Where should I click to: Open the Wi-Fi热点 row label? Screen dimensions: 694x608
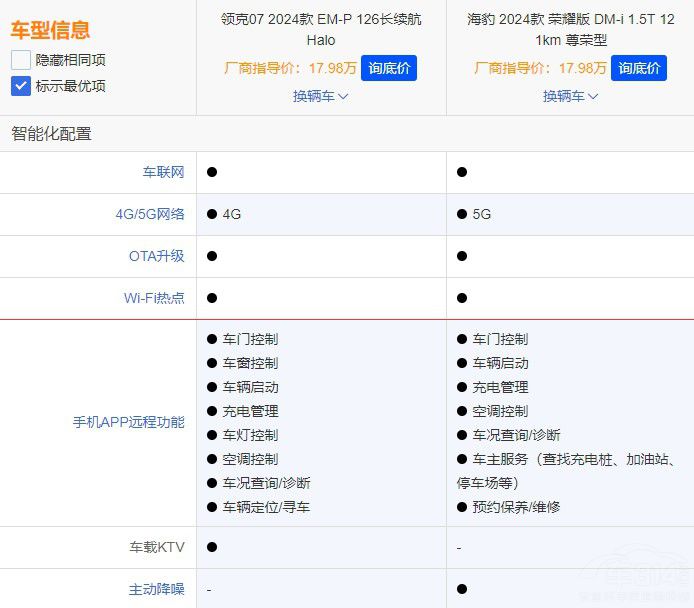(x=154, y=298)
